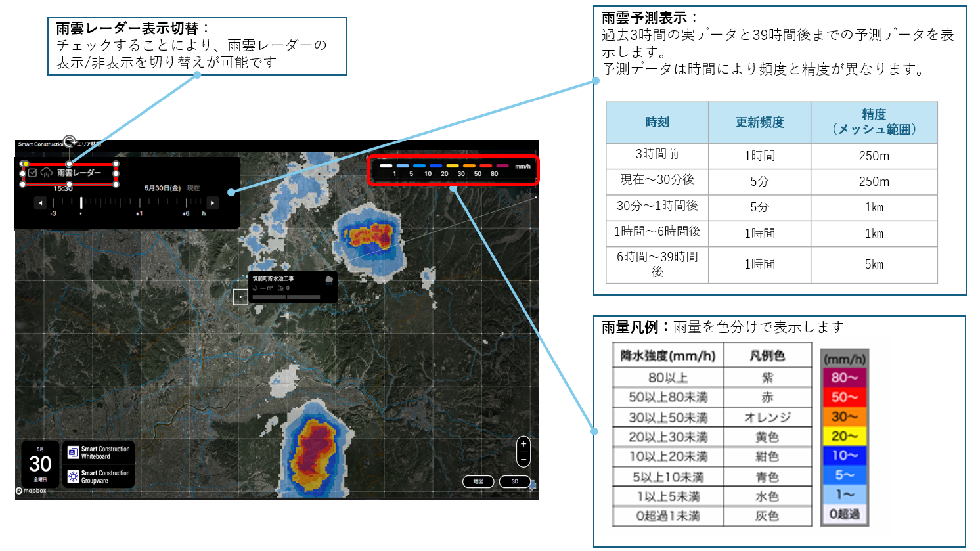Click the current-time handle on the radar timeline

(x=81, y=203)
